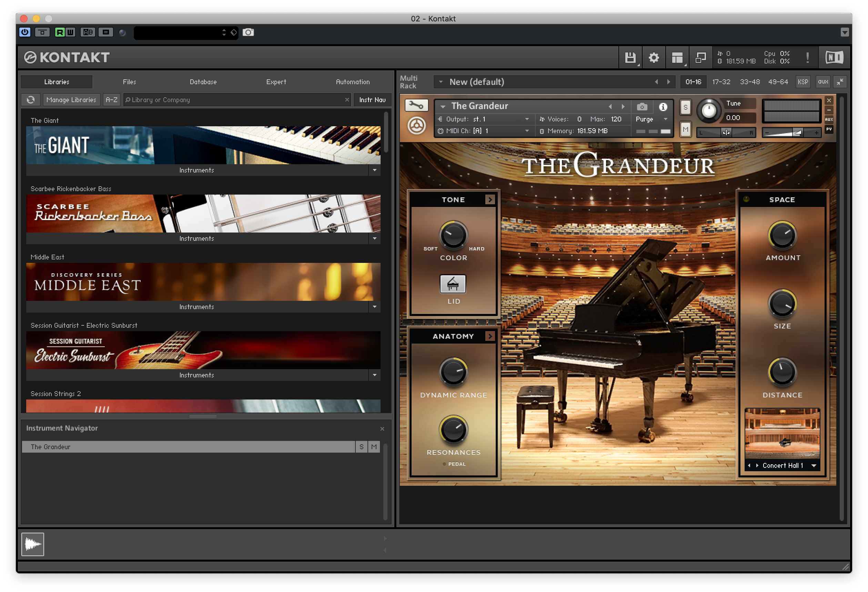Expand The Giant Instruments dropdown arrow
The height and width of the screenshot is (592, 868).
click(x=375, y=170)
